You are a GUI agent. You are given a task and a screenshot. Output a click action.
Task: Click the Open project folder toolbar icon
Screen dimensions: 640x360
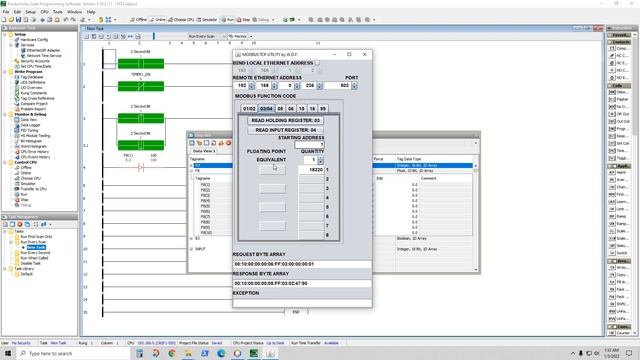coord(11,20)
